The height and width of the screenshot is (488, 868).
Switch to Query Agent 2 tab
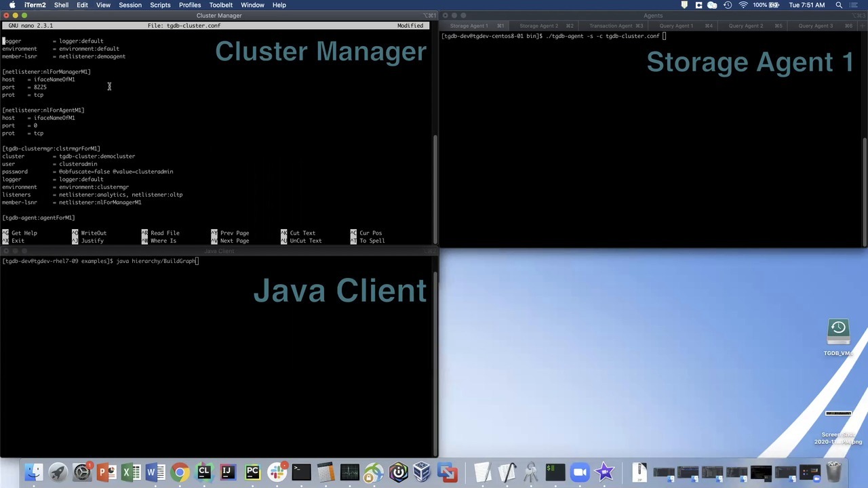coord(753,26)
